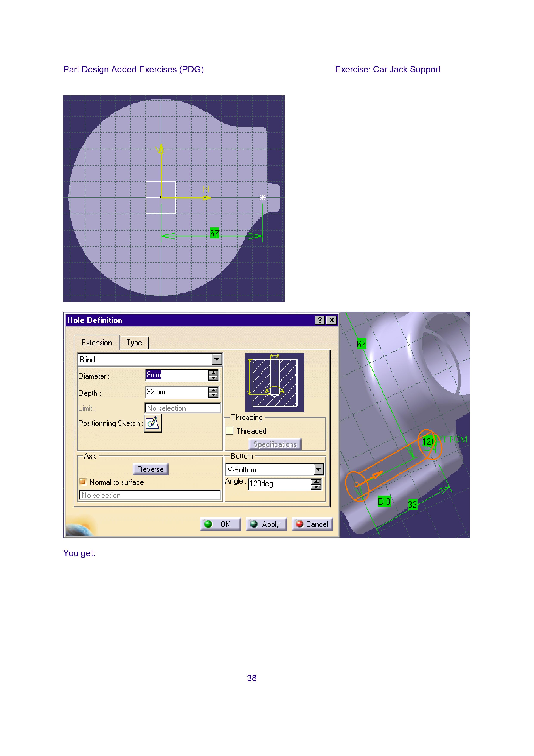
Task: Toggle Normal to surface checkbox
Action: click(83, 482)
